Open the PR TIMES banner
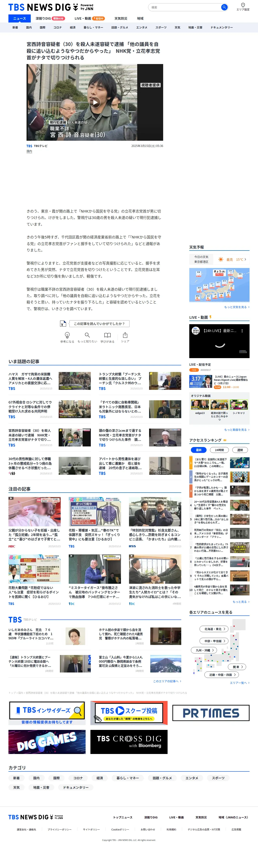 211,713
